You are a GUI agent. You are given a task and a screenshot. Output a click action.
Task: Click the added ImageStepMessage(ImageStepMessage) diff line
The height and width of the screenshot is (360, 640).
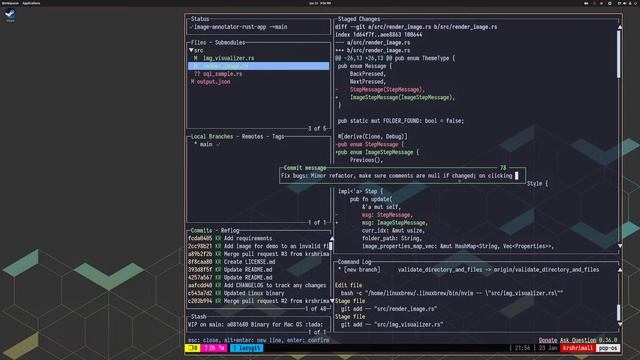(x=402, y=98)
